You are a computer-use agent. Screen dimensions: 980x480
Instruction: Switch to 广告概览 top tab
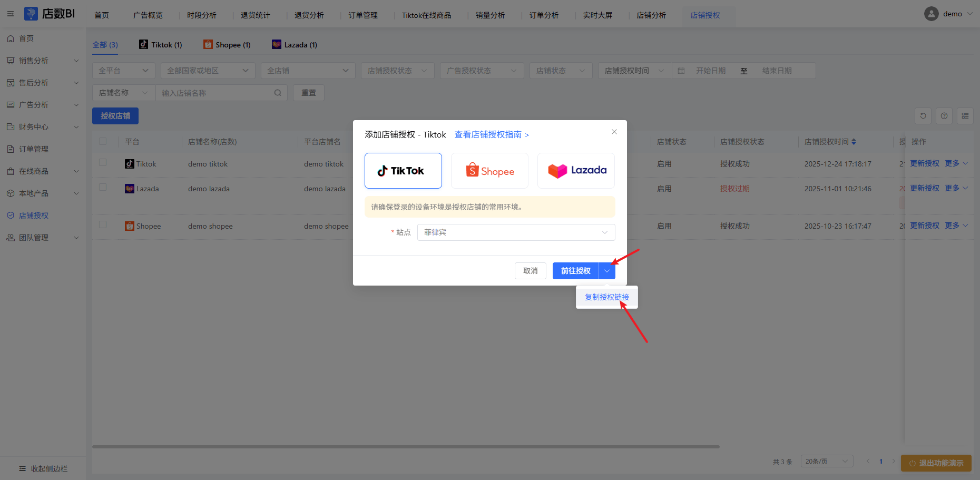coord(148,15)
